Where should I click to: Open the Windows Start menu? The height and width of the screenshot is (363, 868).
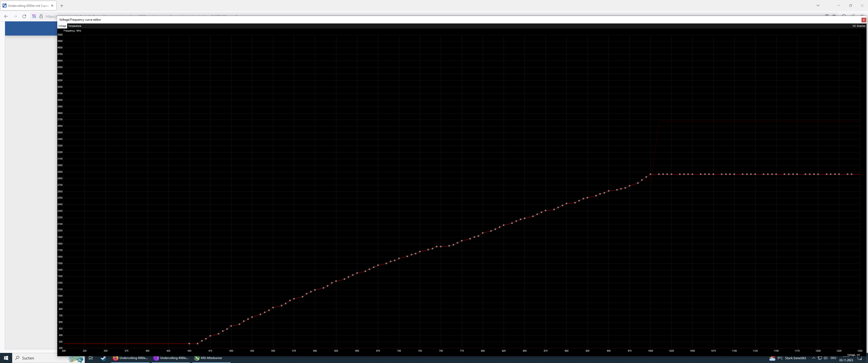pos(6,358)
